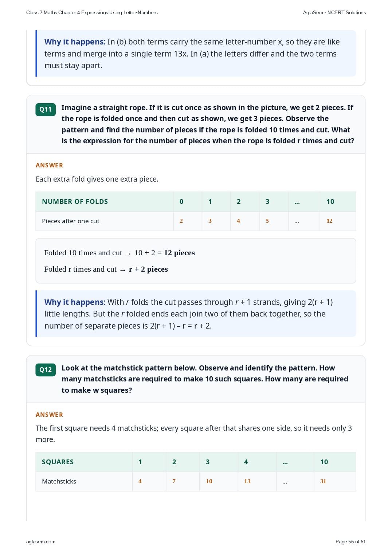
Task: Click the 'Pieces after one cut' row label
Action: tap(71, 221)
